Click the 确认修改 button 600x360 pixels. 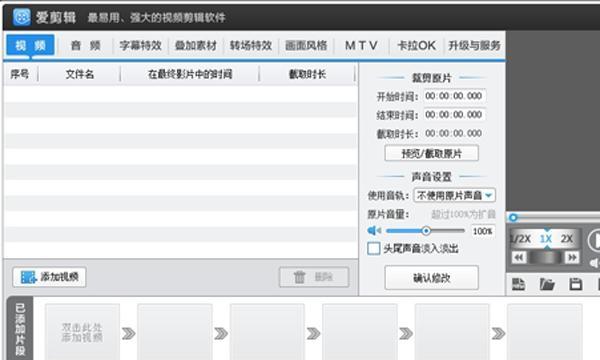click(x=431, y=278)
